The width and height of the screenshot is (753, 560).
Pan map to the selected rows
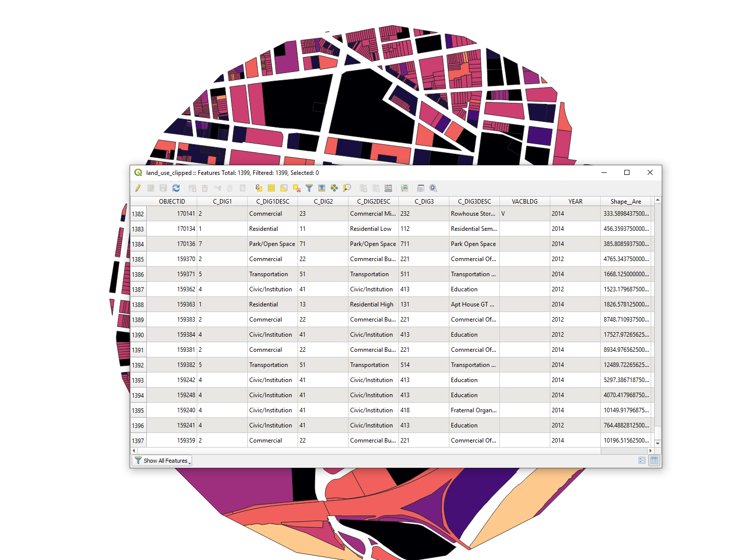pos(334,188)
